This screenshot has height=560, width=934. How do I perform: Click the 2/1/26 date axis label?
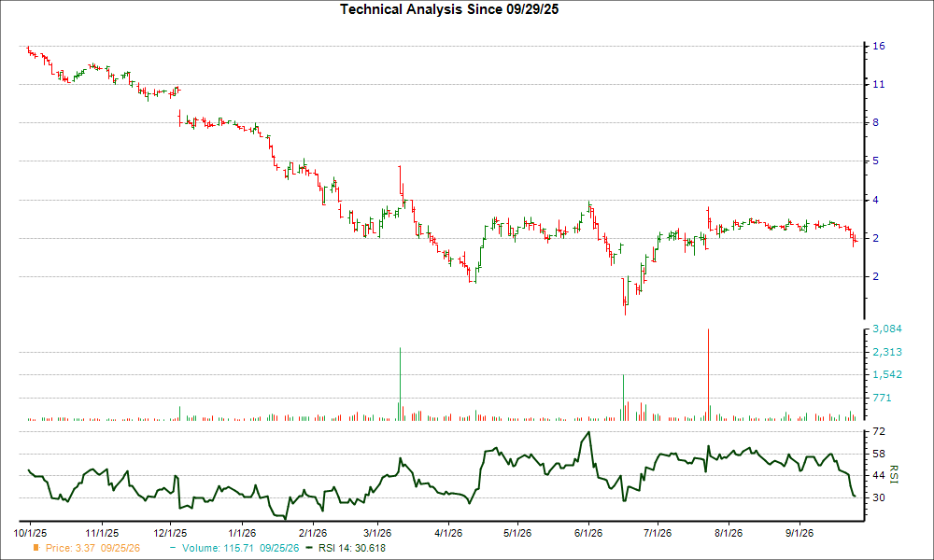pyautogui.click(x=313, y=533)
